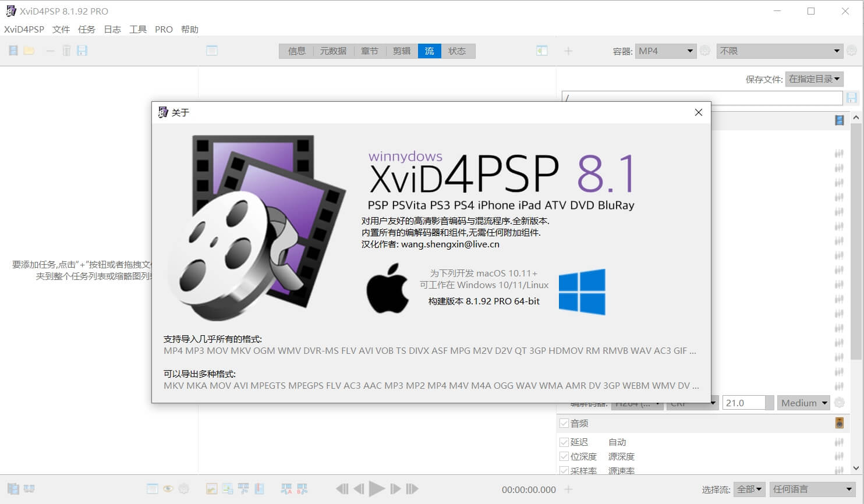Open the gear settings next to Medium preset

pos(839,403)
